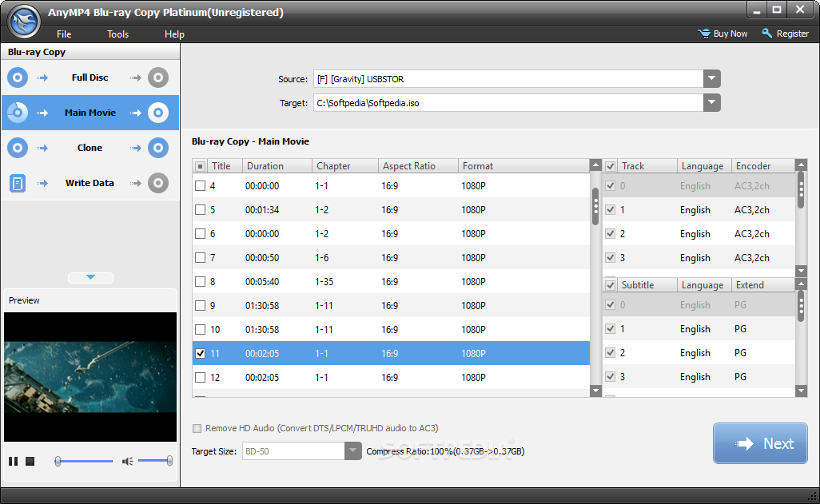Screen dimensions: 820x504
Task: Pause the preview playback
Action: [13, 461]
